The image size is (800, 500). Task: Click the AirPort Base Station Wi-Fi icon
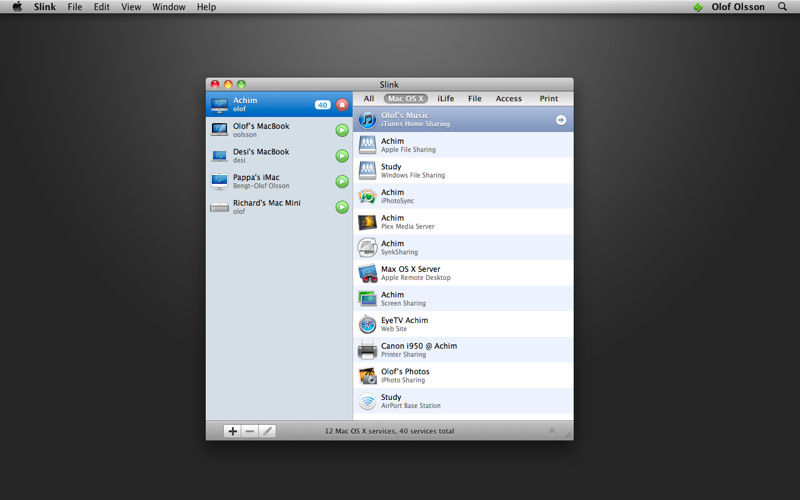pyautogui.click(x=367, y=401)
